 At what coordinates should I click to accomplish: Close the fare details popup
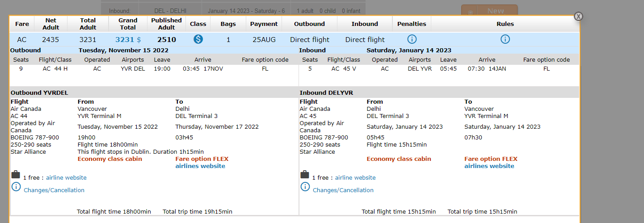pyautogui.click(x=578, y=17)
